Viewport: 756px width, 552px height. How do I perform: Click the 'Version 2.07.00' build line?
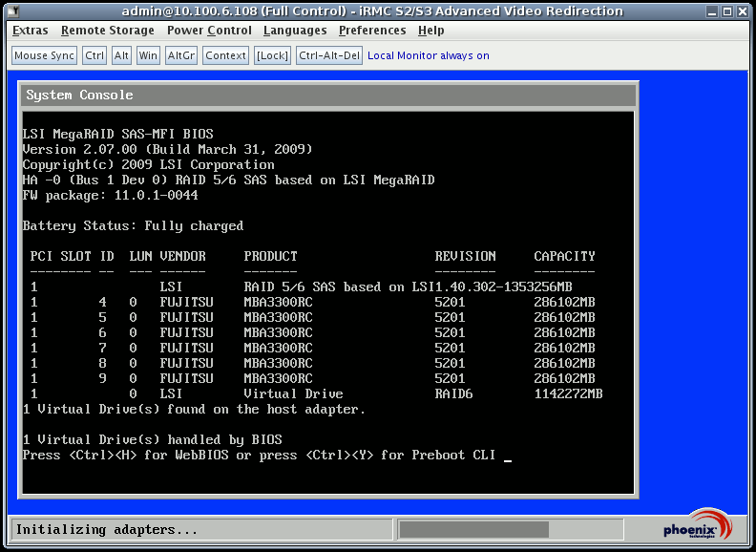(x=168, y=149)
